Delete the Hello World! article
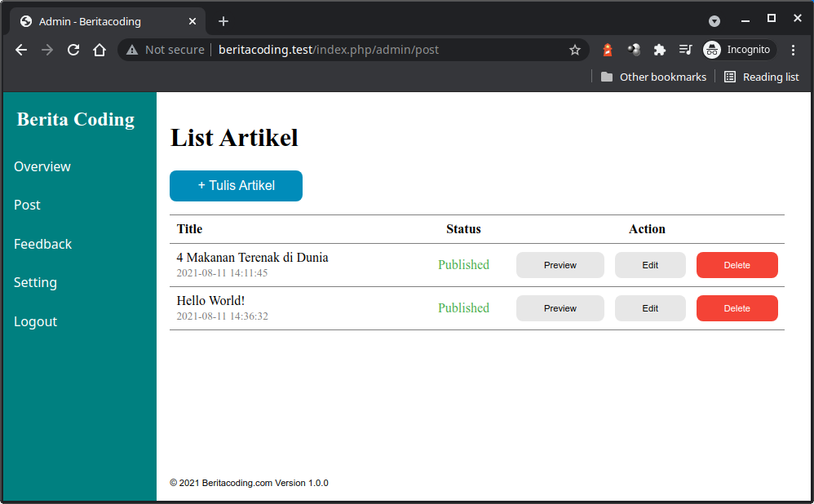Image resolution: width=814 pixels, height=504 pixels. [737, 308]
